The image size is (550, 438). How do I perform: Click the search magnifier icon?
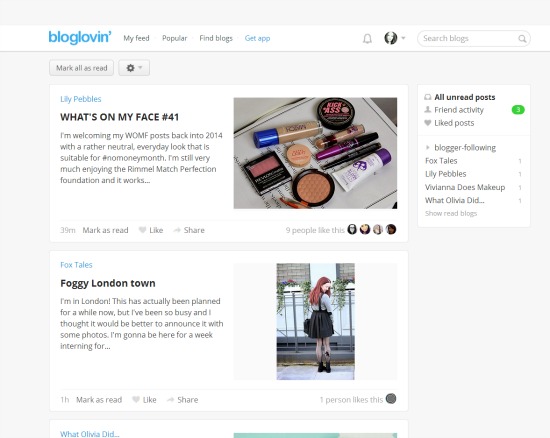click(x=522, y=39)
